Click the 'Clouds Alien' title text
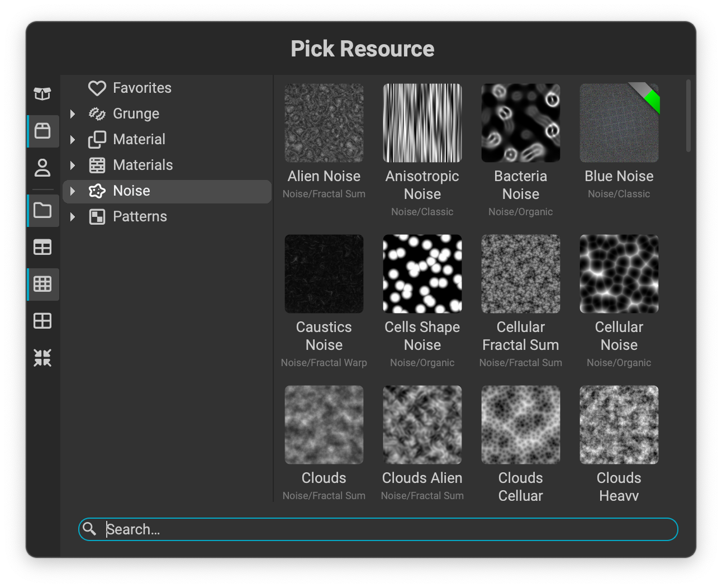The height and width of the screenshot is (588, 722). (x=422, y=478)
